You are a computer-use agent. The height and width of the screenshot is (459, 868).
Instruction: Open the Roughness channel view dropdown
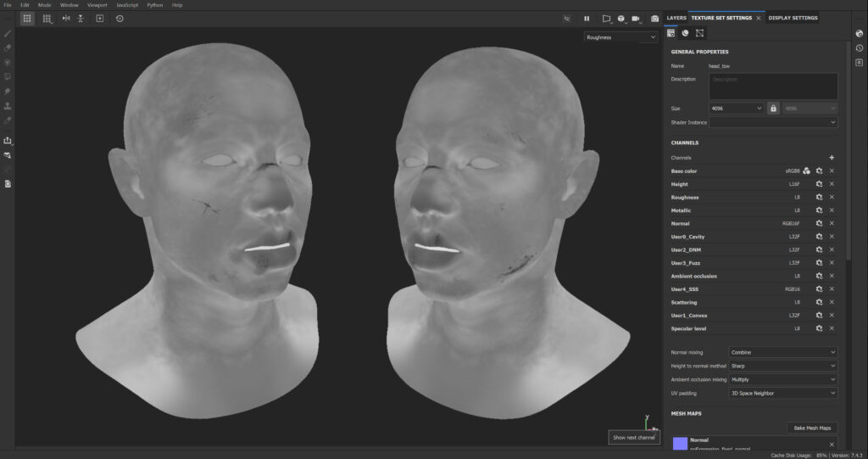(x=621, y=37)
